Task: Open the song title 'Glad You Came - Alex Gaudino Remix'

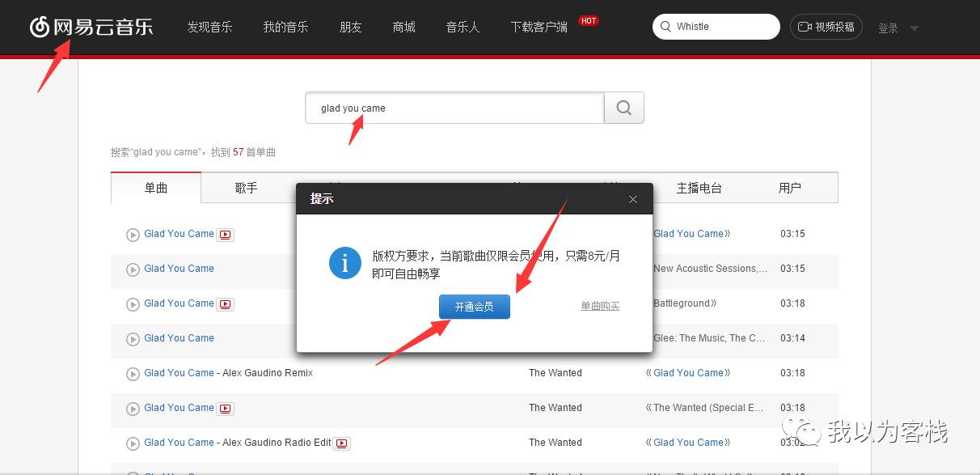Action: [229, 373]
